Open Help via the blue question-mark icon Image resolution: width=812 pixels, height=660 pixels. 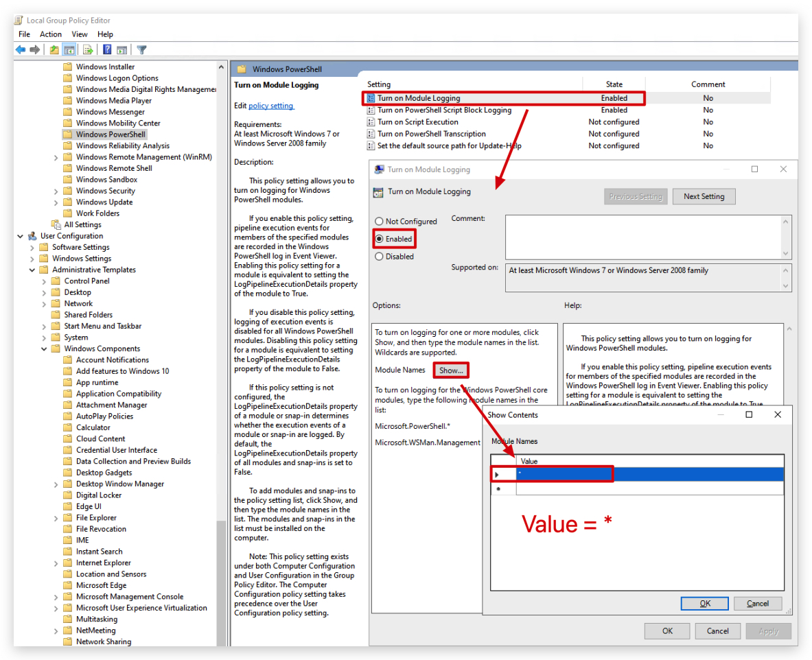click(x=107, y=49)
